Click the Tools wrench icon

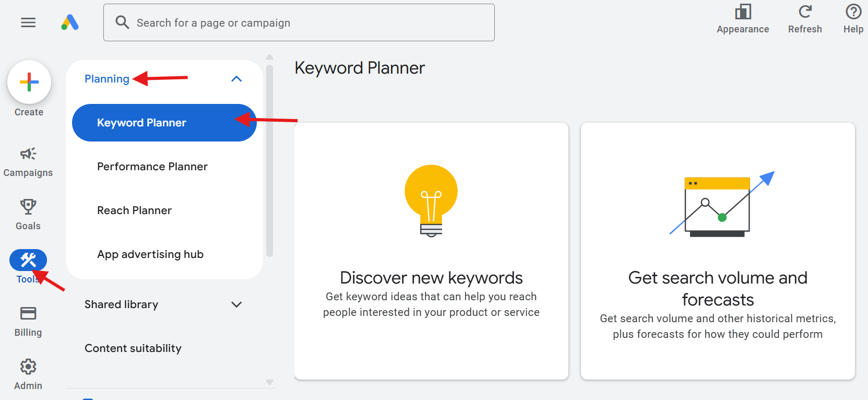[x=28, y=260]
